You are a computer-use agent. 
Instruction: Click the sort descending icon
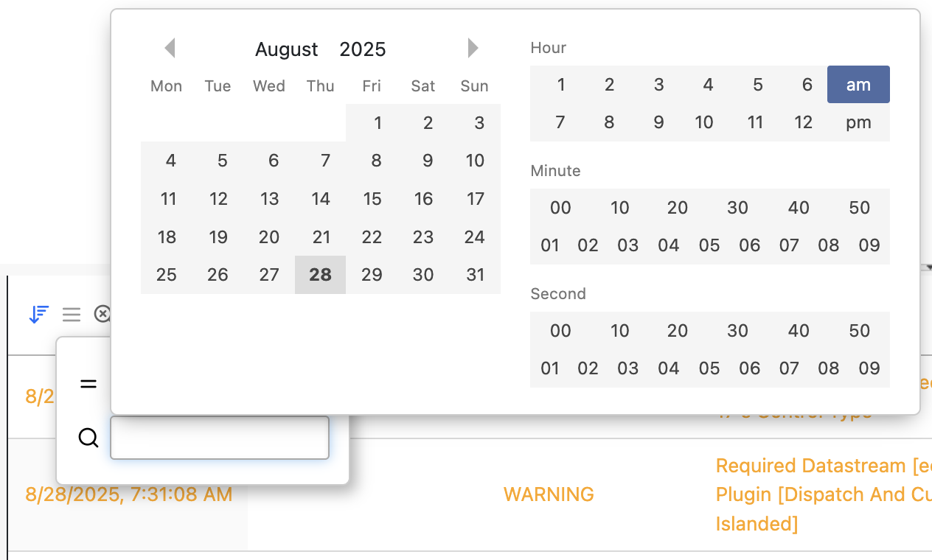coord(38,315)
